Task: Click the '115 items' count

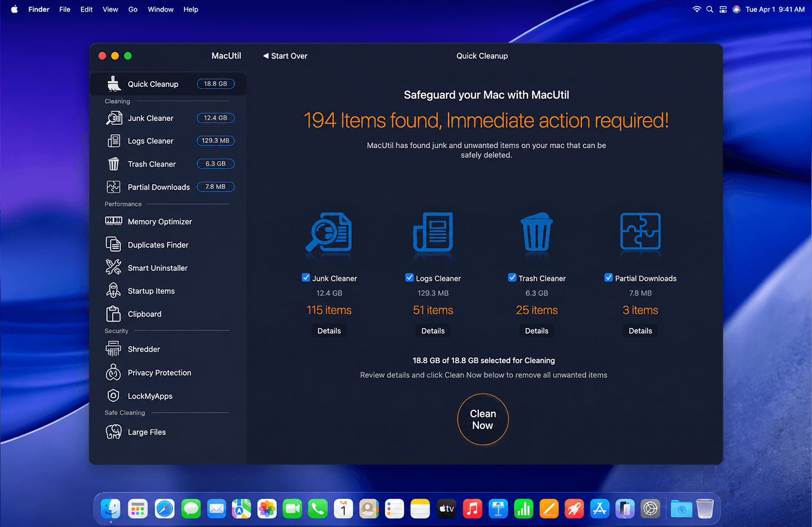Action: click(x=329, y=310)
